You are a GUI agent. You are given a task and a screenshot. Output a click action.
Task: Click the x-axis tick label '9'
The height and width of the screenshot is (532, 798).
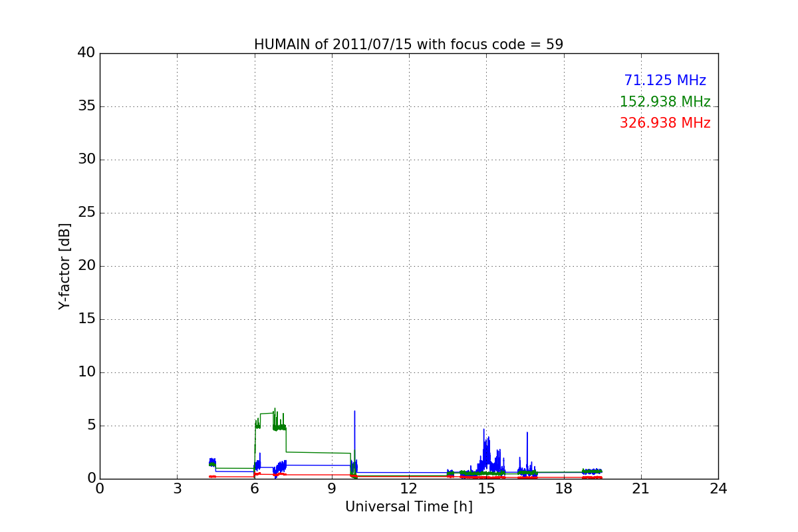[332, 489]
